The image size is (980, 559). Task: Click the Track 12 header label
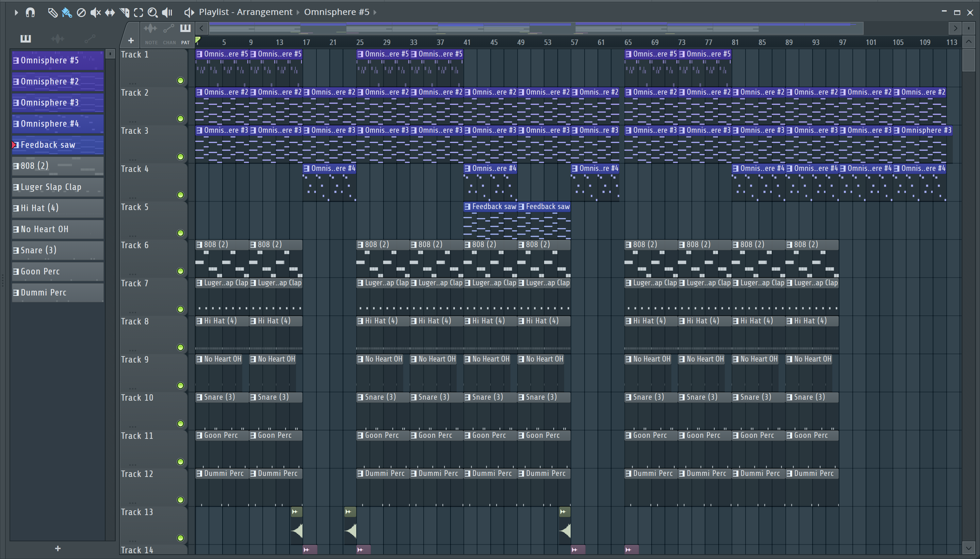(137, 474)
